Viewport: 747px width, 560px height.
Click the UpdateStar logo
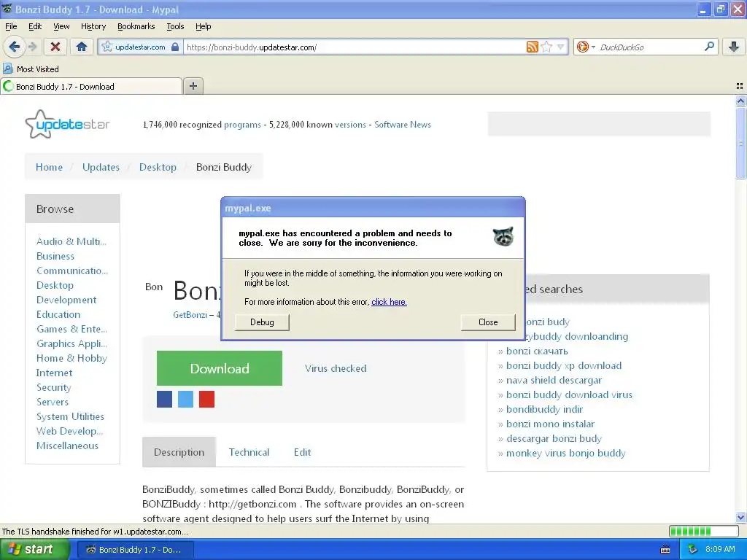(x=67, y=124)
